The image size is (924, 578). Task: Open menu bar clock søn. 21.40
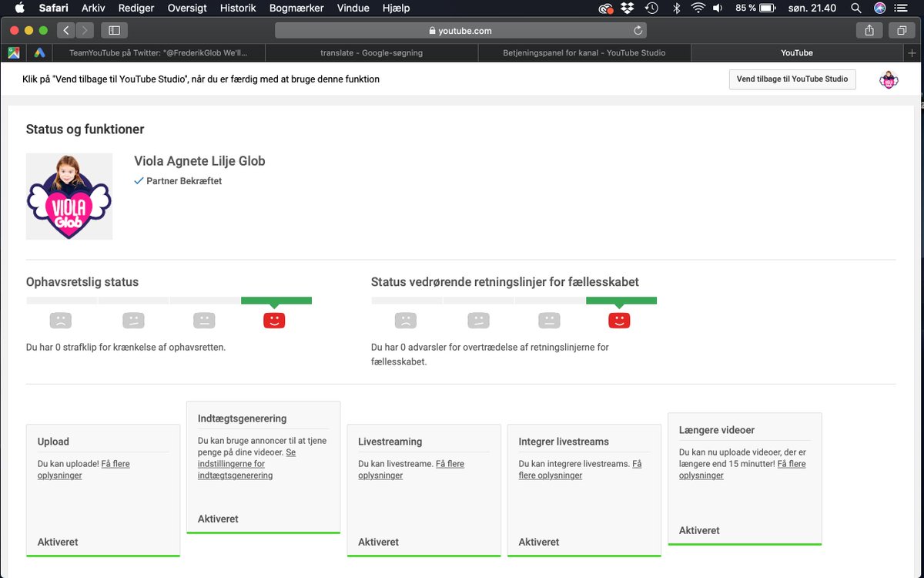point(814,8)
